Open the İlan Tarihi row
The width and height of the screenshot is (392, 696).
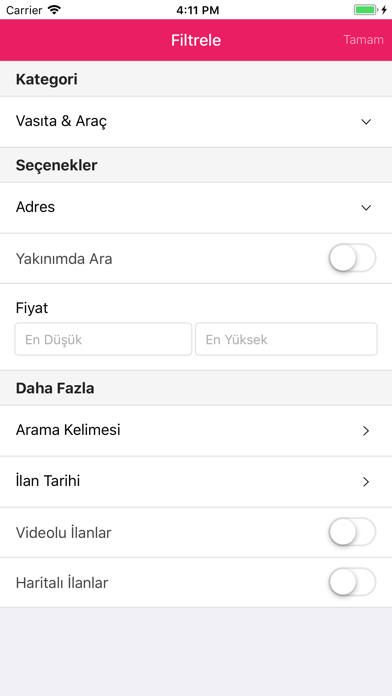pyautogui.click(x=196, y=482)
